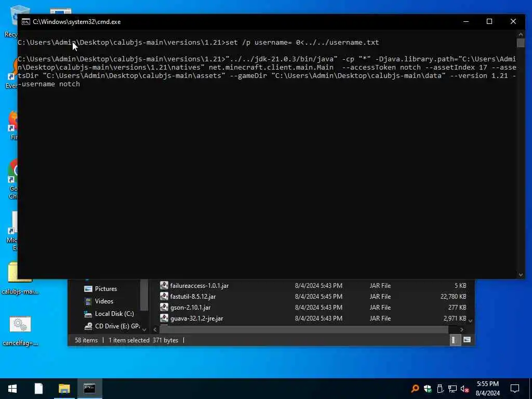532x399 pixels.
Task: Maximize the cmd.exe window
Action: [x=489, y=22]
